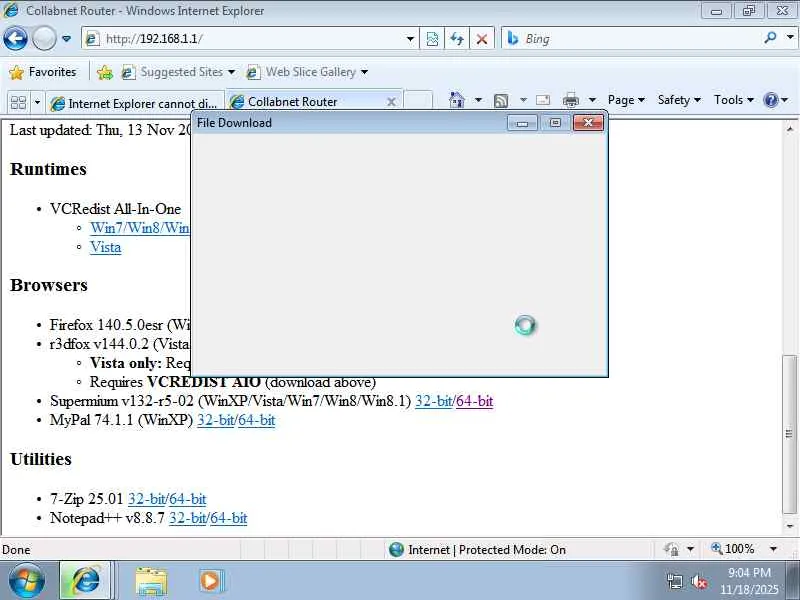Download MyPal 64-bit link
The height and width of the screenshot is (600, 800).
tap(257, 420)
